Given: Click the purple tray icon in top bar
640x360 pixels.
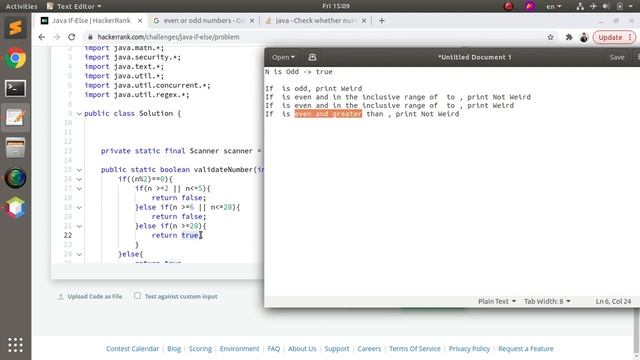Looking at the screenshot, I should 530,6.
